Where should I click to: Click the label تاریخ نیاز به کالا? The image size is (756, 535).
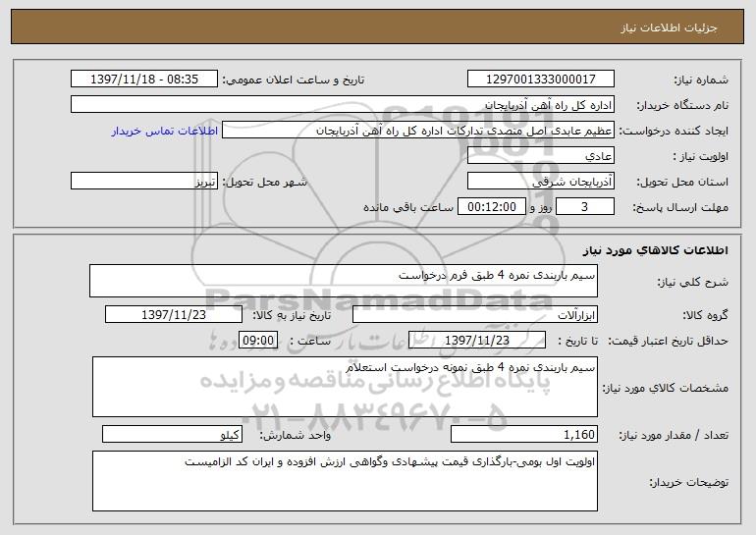292,316
